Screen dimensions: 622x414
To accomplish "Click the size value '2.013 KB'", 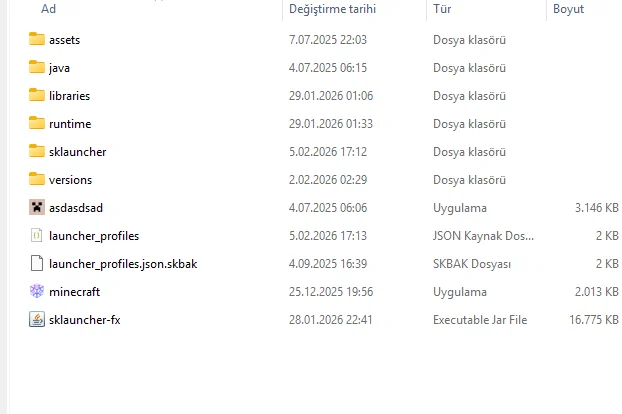I will coord(597,292).
